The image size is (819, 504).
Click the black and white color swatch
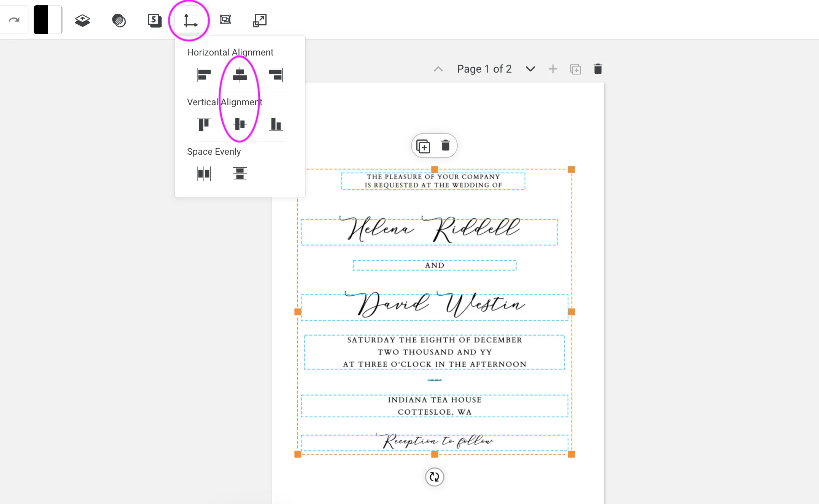pos(48,20)
